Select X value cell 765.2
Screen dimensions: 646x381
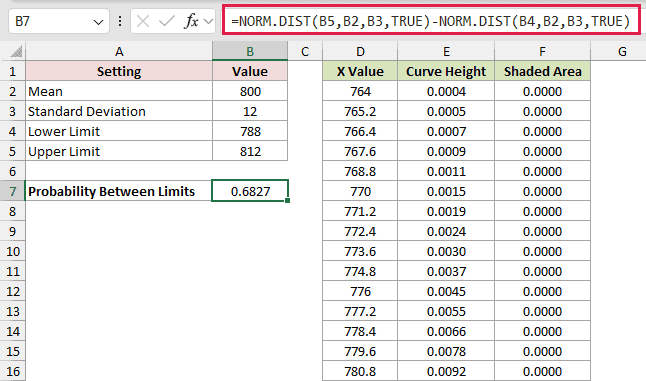coord(360,111)
